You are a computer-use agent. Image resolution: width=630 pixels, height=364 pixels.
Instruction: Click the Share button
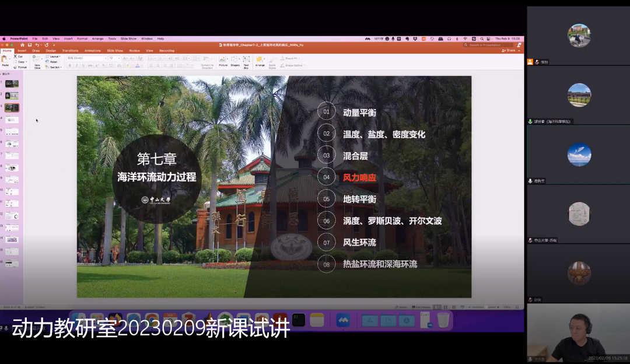coord(509,51)
